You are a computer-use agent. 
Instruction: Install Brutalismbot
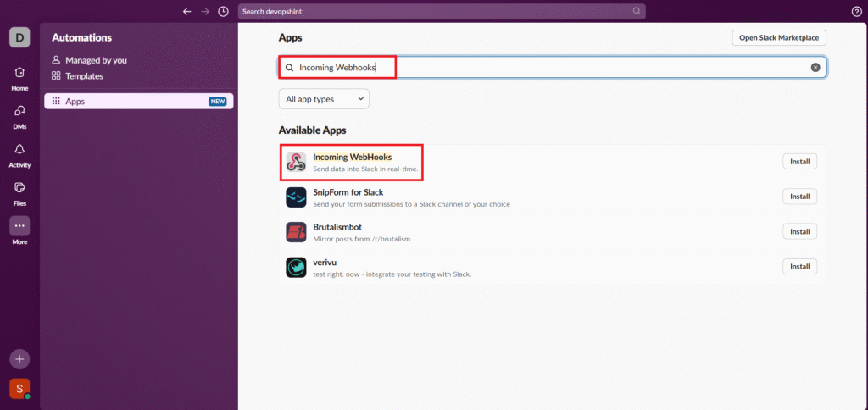[x=799, y=231]
